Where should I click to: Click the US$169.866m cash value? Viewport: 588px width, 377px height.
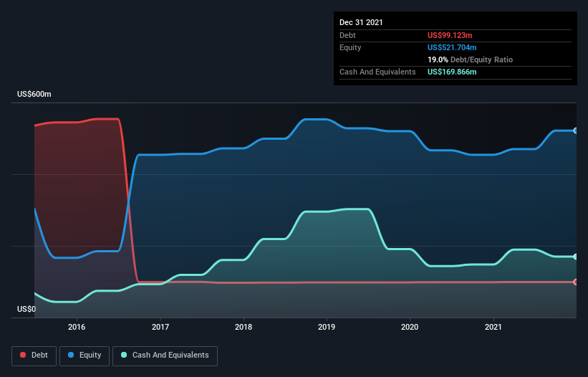pyautogui.click(x=452, y=72)
